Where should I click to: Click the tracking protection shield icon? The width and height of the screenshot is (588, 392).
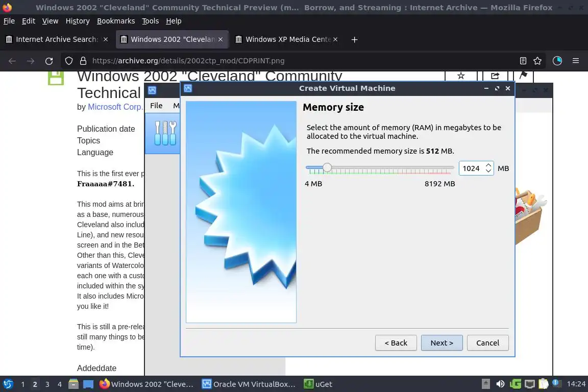(68, 61)
